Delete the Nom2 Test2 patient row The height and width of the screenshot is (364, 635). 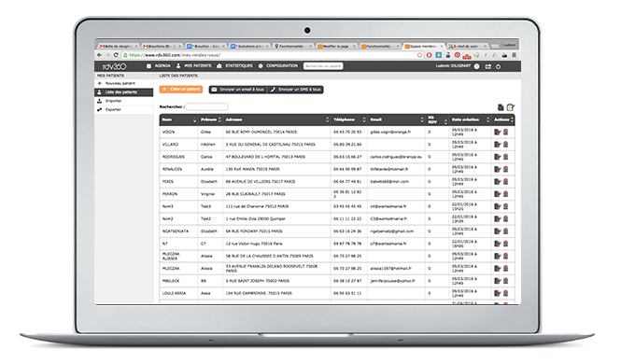pyautogui.click(x=506, y=219)
